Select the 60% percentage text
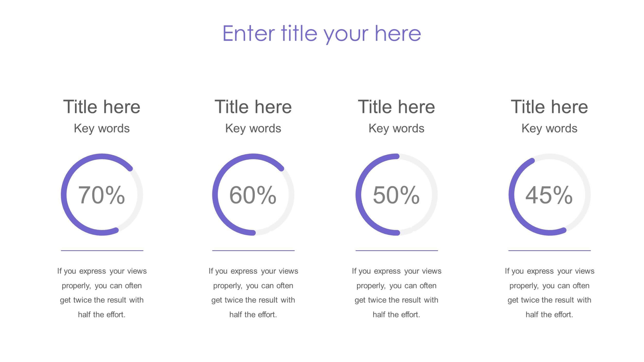The image size is (644, 362). click(253, 195)
